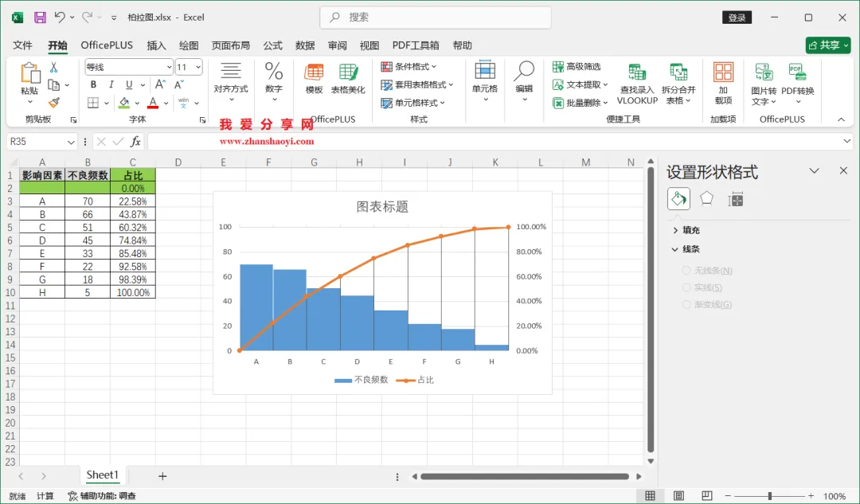The height and width of the screenshot is (504, 860).
Task: Switch to the PDF工具箱 ribbon tab
Action: pyautogui.click(x=416, y=45)
